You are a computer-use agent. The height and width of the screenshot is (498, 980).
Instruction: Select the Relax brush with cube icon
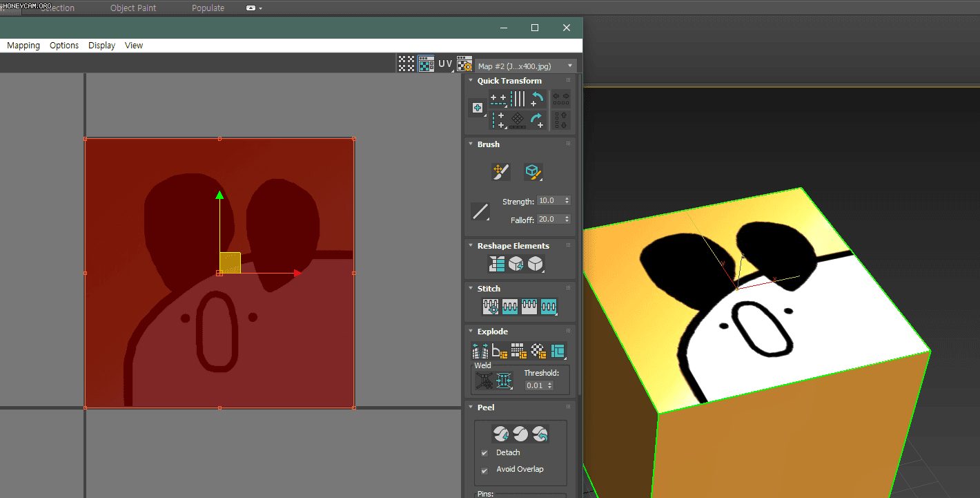[x=533, y=172]
